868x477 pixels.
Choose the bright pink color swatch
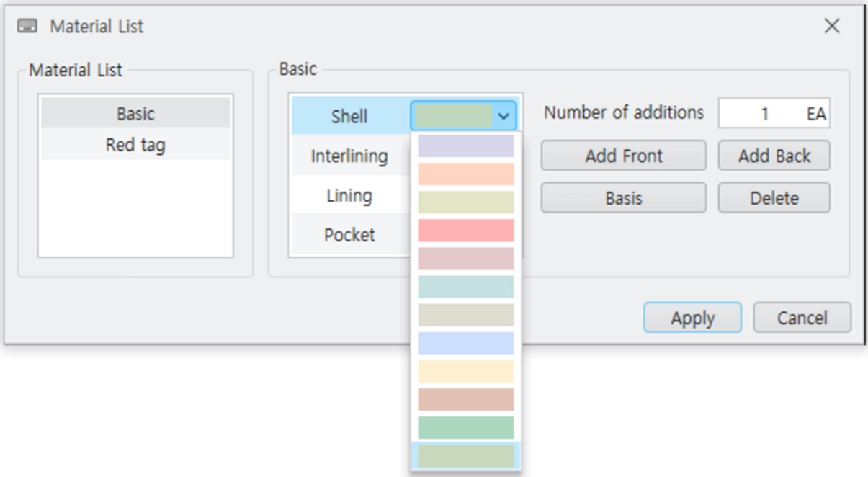coord(466,231)
